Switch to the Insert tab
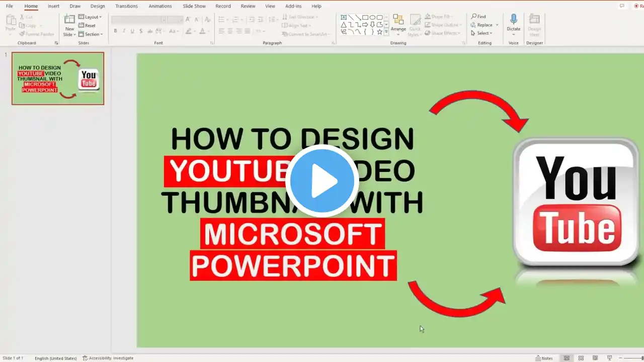644x362 pixels. tap(53, 6)
